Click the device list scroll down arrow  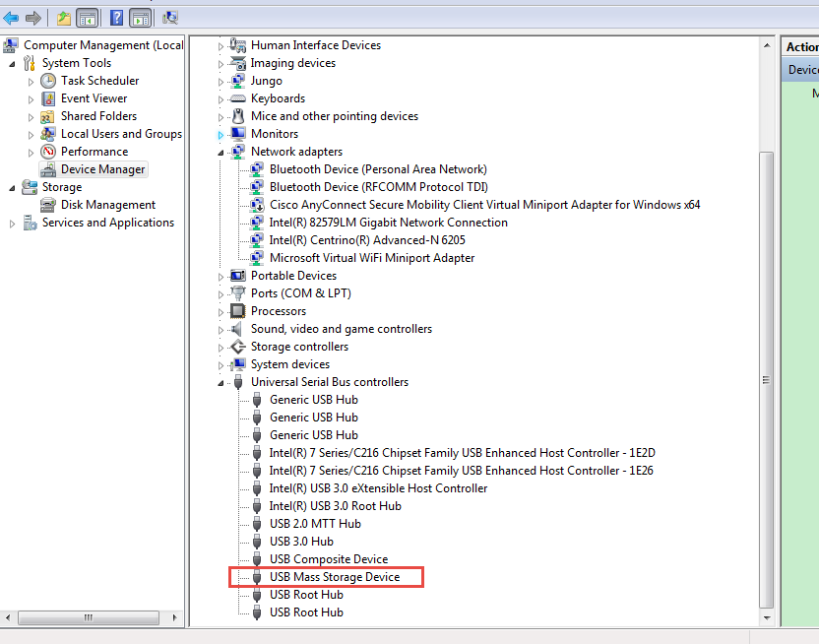766,617
